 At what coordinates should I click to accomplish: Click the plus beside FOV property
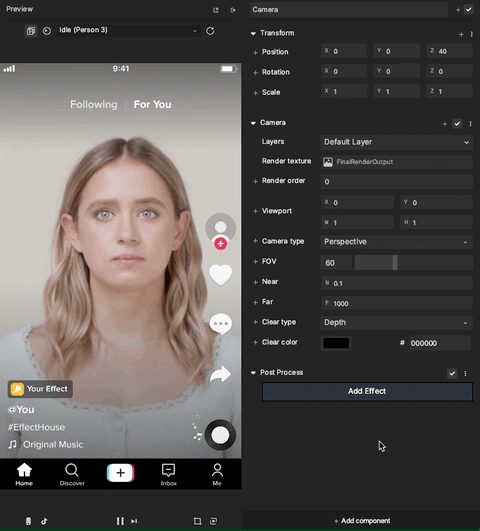255,262
